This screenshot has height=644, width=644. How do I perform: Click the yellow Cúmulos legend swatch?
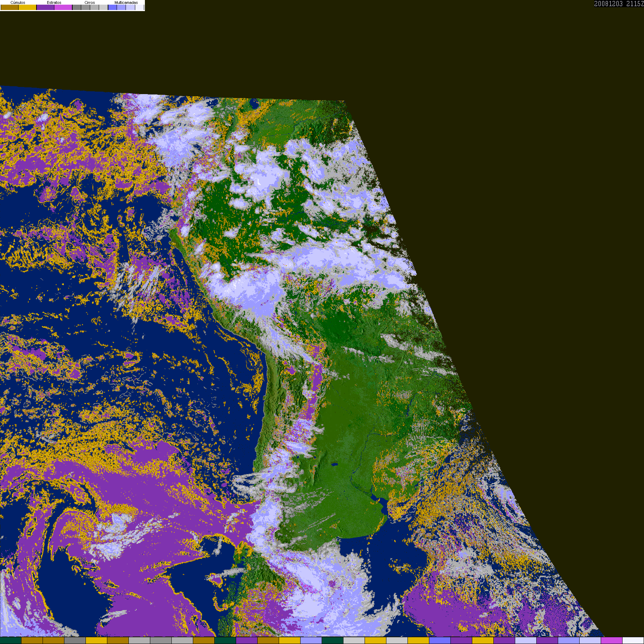pos(28,7)
